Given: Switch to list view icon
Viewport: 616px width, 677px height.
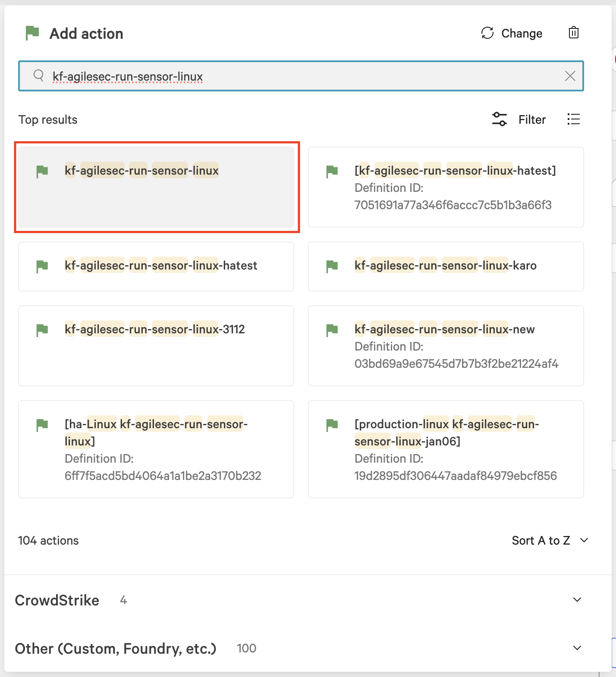Looking at the screenshot, I should pyautogui.click(x=573, y=119).
